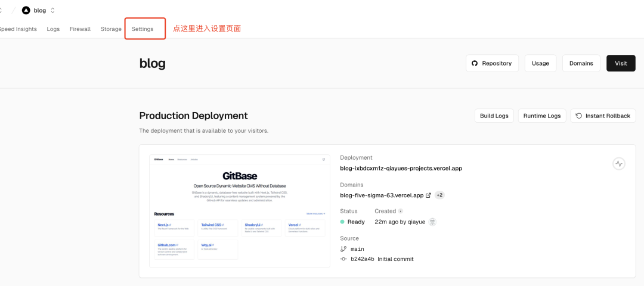This screenshot has height=286, width=644.
Task: Open Build Logs
Action: pyautogui.click(x=494, y=116)
